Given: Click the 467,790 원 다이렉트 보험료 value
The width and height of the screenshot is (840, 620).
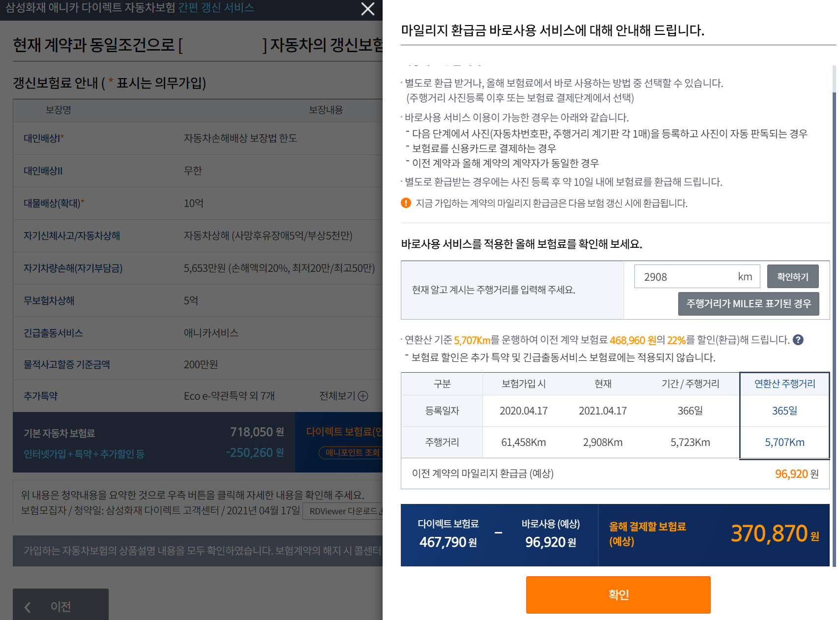Looking at the screenshot, I should [x=448, y=542].
